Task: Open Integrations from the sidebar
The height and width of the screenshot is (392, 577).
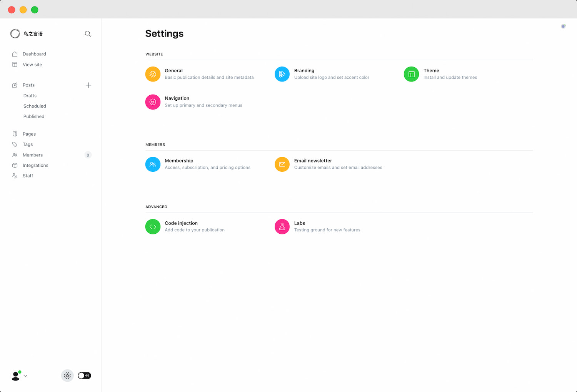Action: tap(35, 166)
